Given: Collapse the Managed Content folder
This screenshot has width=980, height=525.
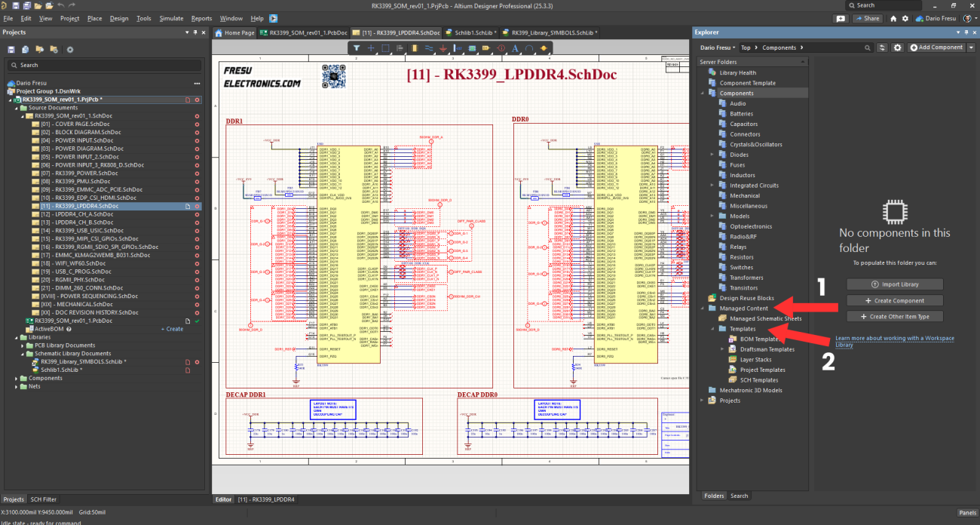Looking at the screenshot, I should 703,309.
